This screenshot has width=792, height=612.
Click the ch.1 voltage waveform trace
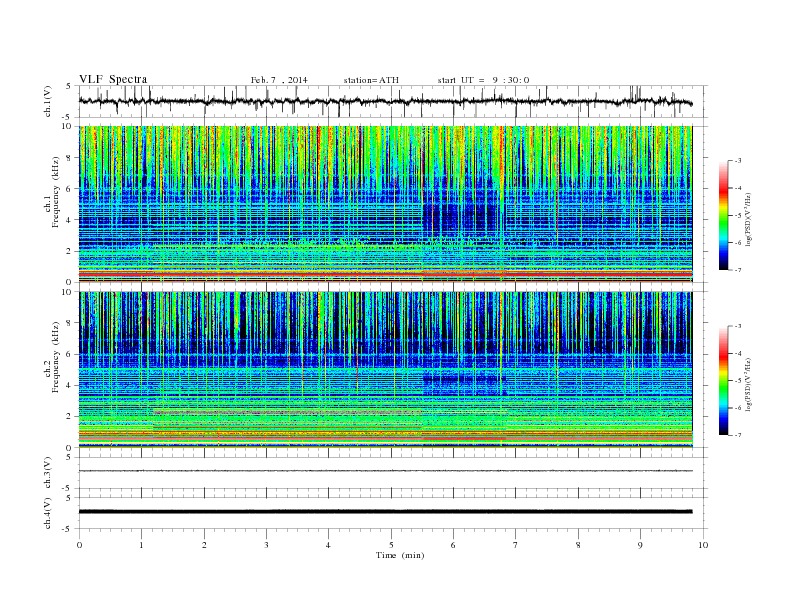click(x=385, y=101)
